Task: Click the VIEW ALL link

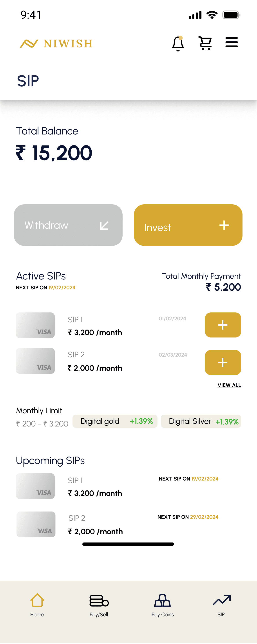Action: (229, 385)
